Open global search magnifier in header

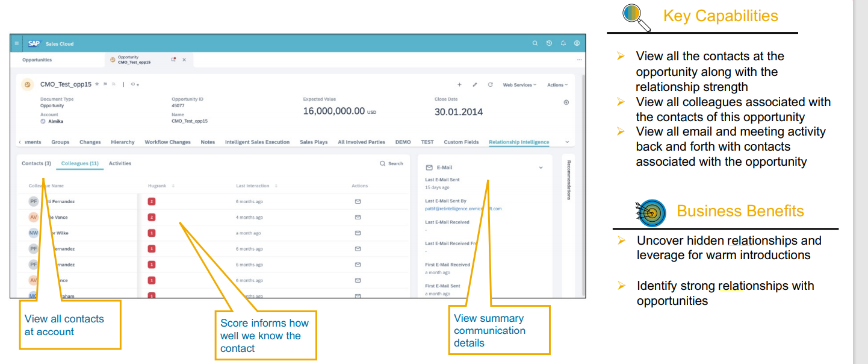coord(535,43)
